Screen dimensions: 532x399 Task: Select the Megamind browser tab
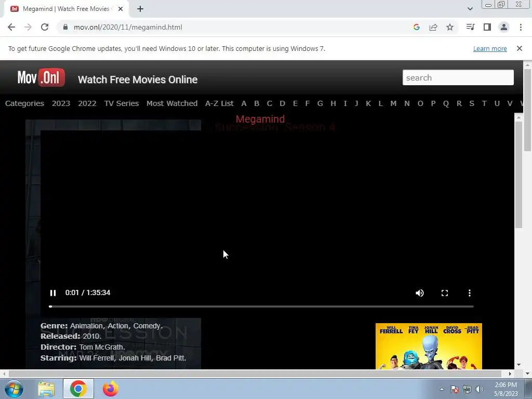(66, 9)
